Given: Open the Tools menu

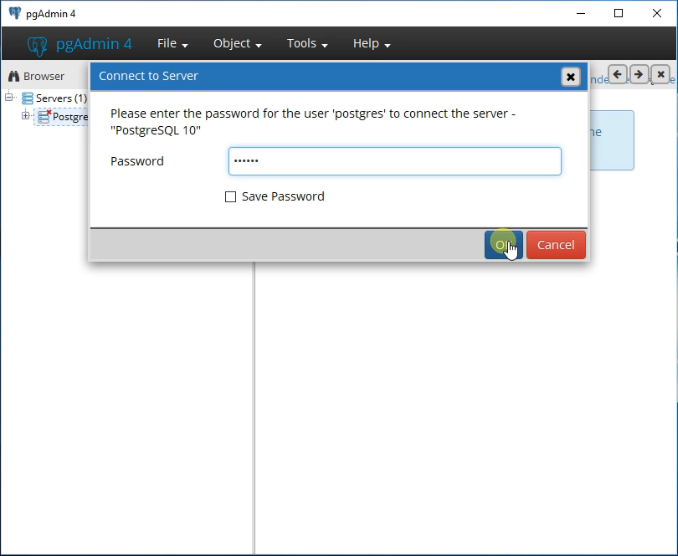Looking at the screenshot, I should 307,44.
